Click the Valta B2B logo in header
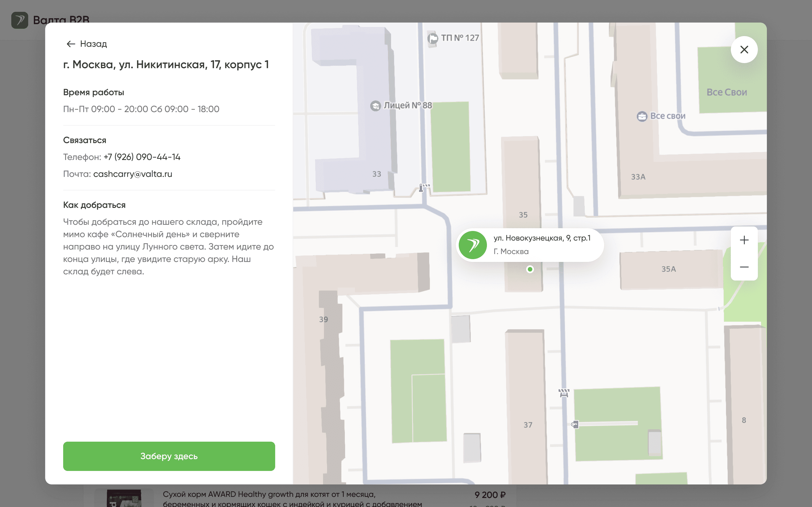The image size is (812, 507). (19, 20)
